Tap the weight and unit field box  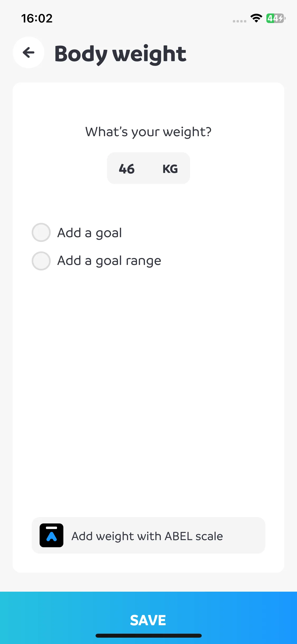[148, 168]
